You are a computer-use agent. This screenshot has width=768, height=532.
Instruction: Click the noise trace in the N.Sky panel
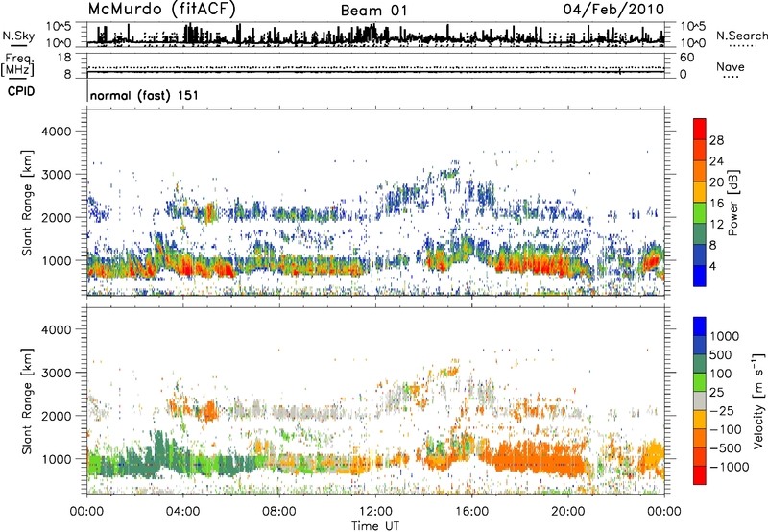(375, 36)
